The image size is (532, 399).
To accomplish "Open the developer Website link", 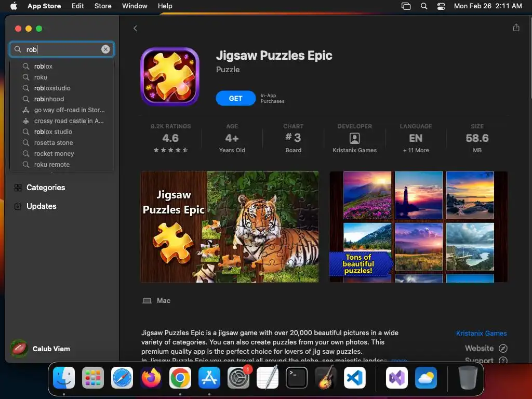I will pyautogui.click(x=486, y=348).
